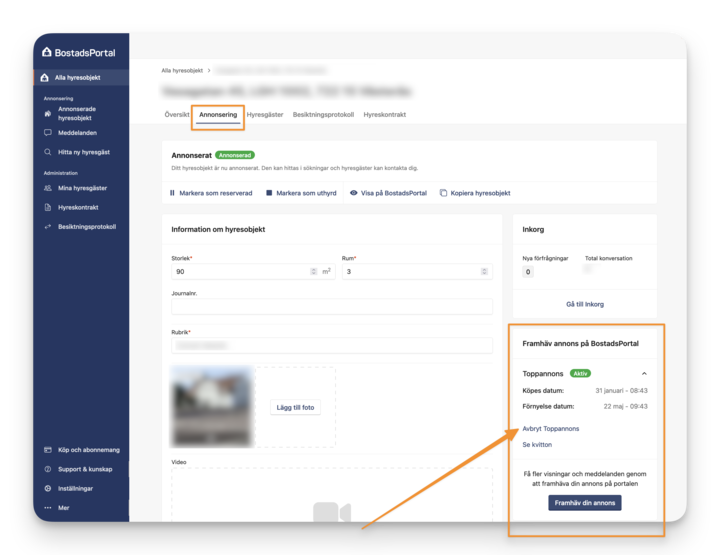Screen dimensions: 720x555
Task: Click the Journalnr. input field
Action: 332,306
